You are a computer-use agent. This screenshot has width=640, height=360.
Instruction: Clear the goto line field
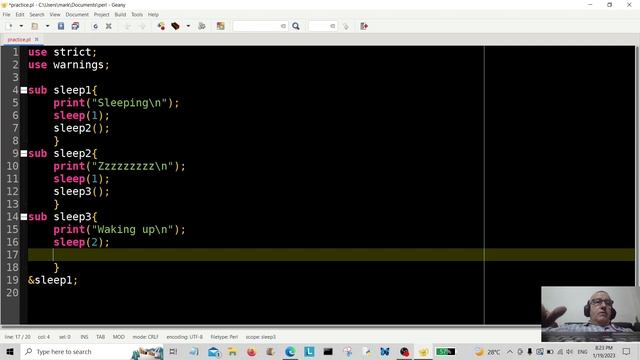333,26
